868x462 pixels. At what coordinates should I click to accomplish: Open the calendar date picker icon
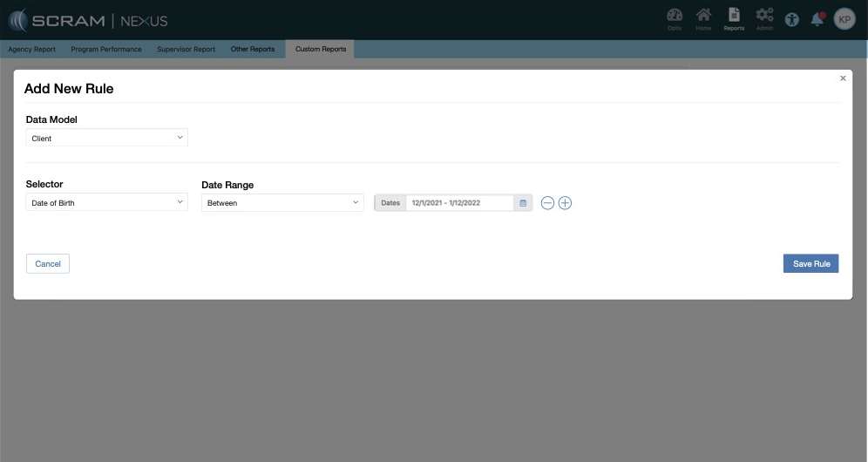(x=523, y=203)
